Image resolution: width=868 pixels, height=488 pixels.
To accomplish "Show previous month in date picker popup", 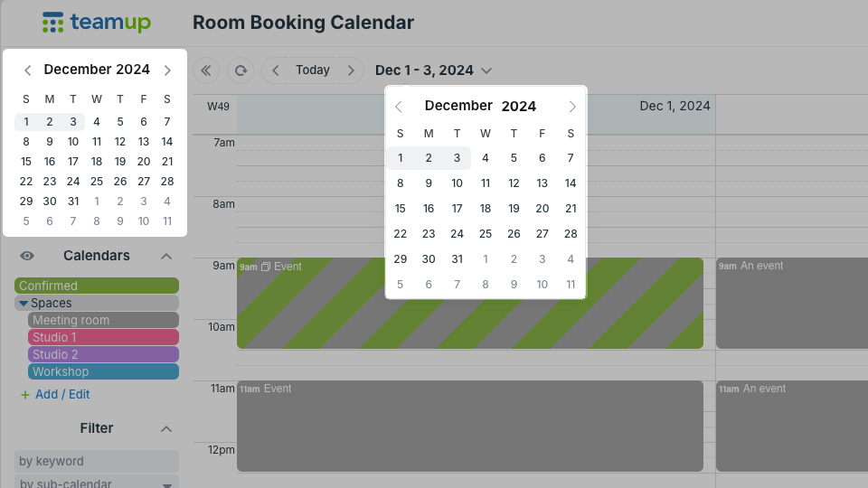I will point(399,107).
